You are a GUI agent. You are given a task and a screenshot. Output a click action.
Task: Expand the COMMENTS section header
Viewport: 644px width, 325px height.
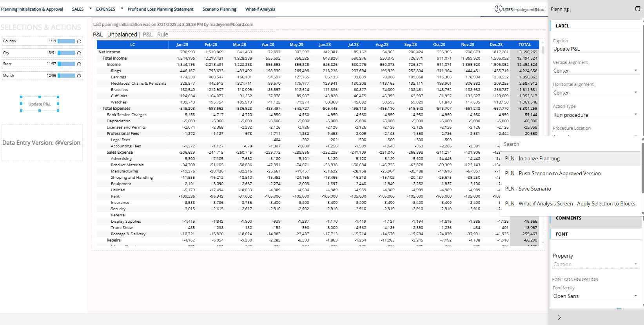[595, 219]
